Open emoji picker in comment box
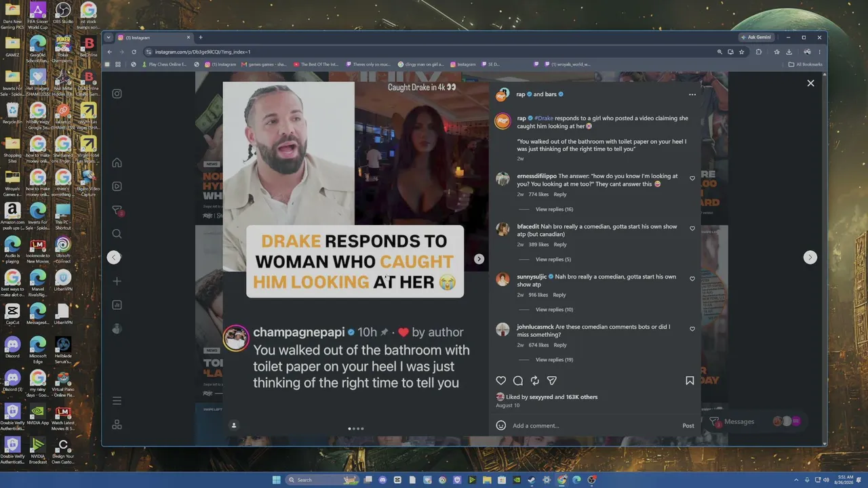Screen dimensions: 868x488 tap(501, 426)
